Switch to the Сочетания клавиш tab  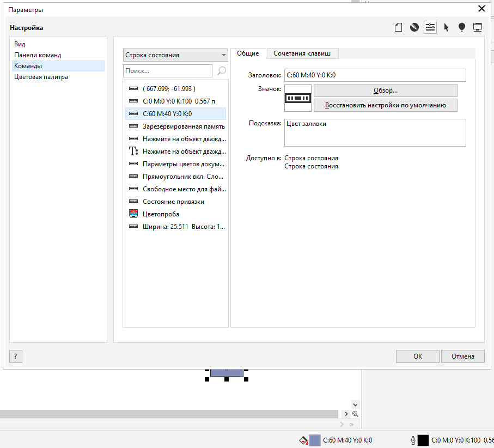tap(302, 53)
